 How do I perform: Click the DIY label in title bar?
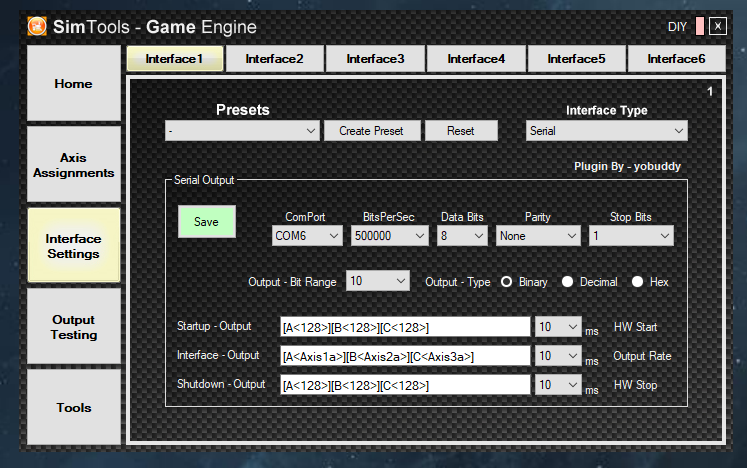677,27
